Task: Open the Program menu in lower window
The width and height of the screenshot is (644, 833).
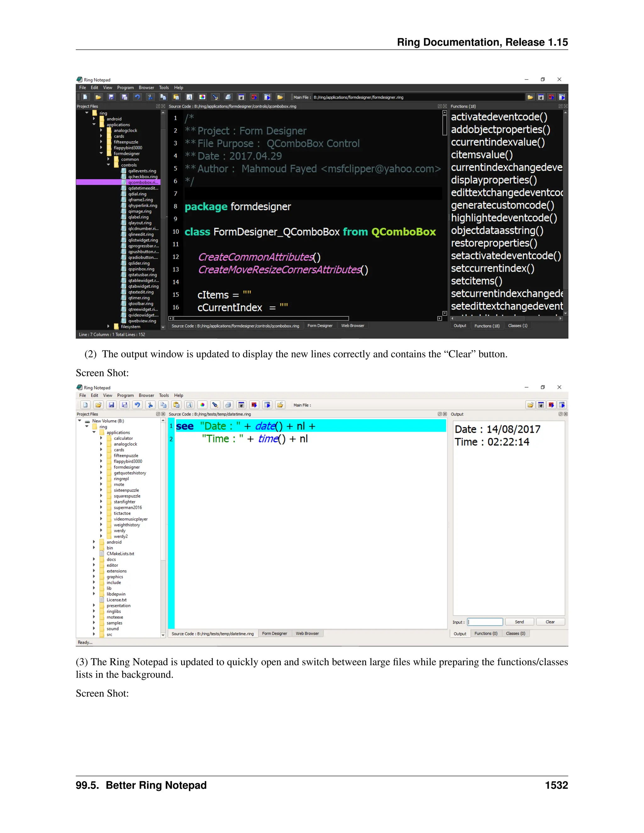Action: (x=125, y=395)
